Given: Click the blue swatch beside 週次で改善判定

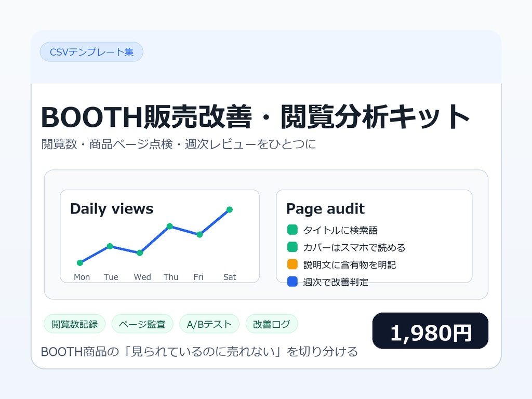Looking at the screenshot, I should 292,282.
